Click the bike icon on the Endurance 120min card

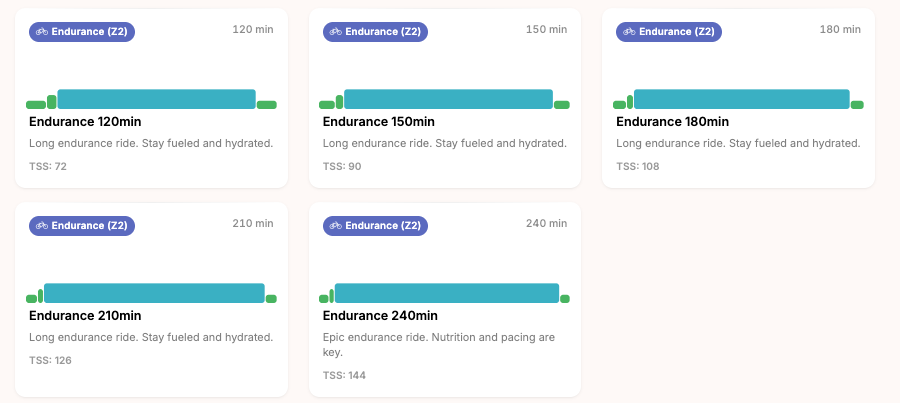[x=42, y=32]
